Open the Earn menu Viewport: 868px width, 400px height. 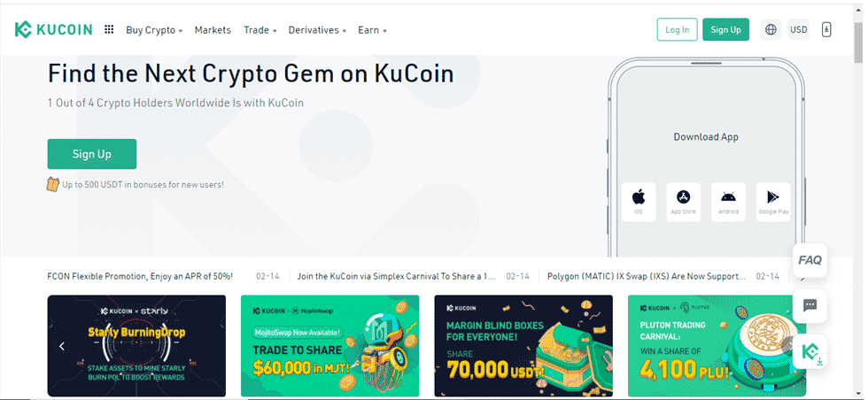(372, 30)
